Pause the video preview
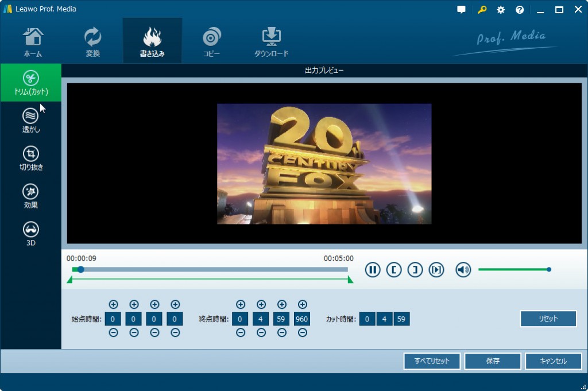Screen dimensions: 588x391 [x=373, y=269]
